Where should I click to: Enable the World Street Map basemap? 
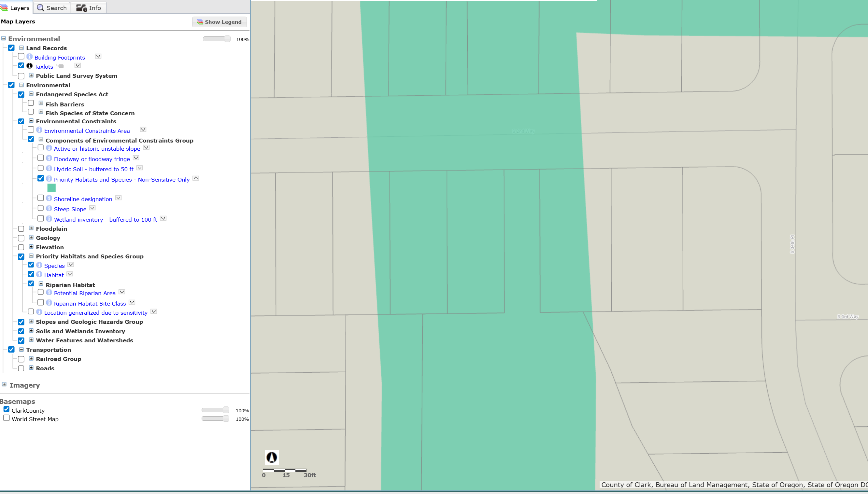point(7,418)
